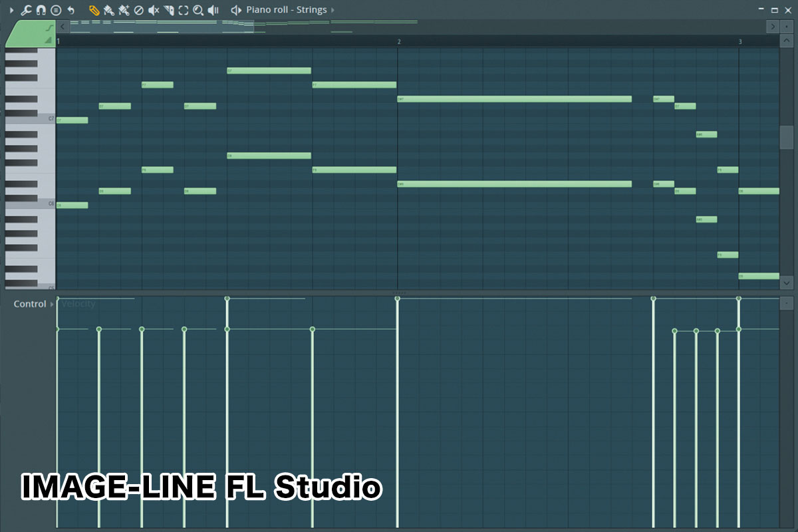The width and height of the screenshot is (798, 532).
Task: Click the vertical scrollbar thumb
Action: 786,137
